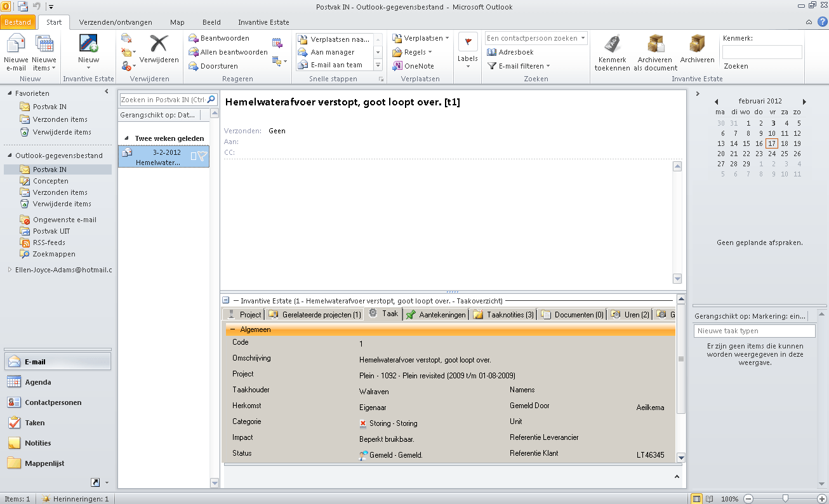This screenshot has width=829, height=504.
Task: Select the 3-2-2012 Hemelwater message
Action: tap(164, 157)
